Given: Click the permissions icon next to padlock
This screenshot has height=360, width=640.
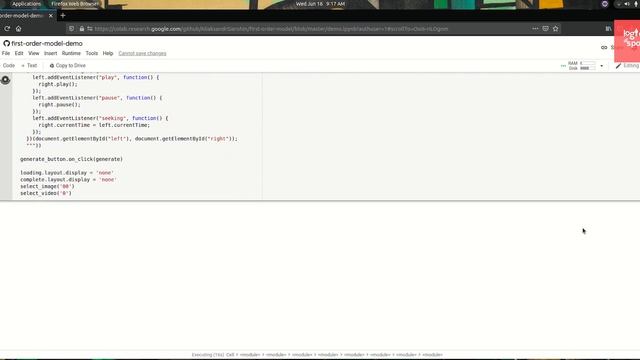Looking at the screenshot, I should tap(90, 29).
